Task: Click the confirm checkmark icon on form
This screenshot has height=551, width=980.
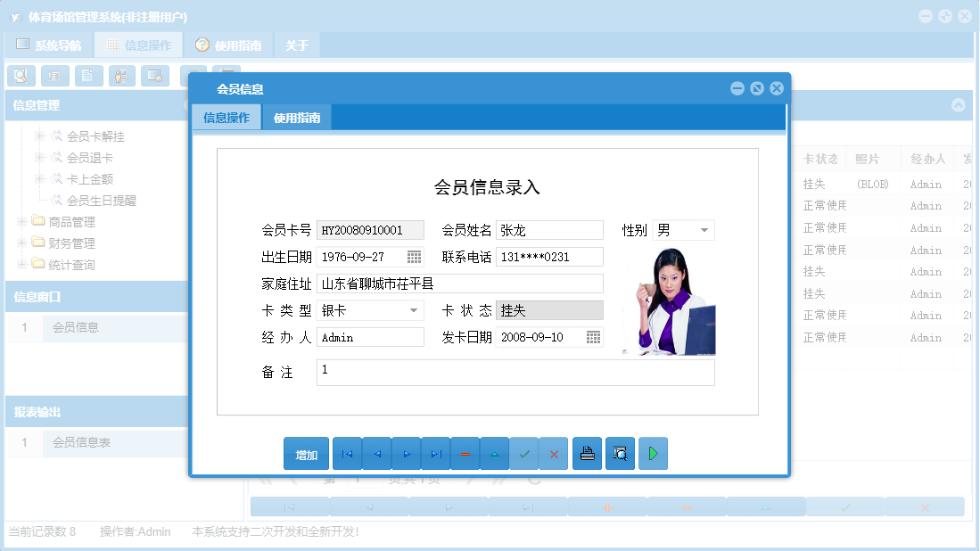Action: [524, 453]
